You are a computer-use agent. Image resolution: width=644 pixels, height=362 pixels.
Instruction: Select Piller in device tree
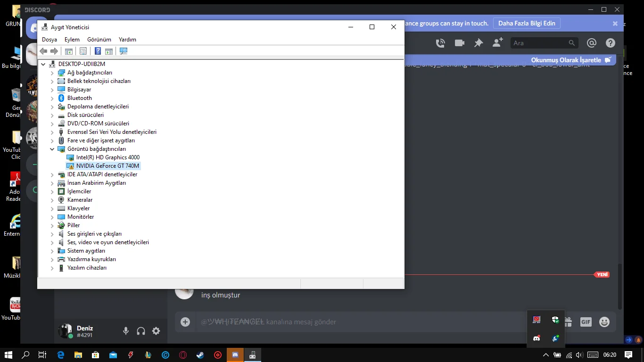(x=74, y=225)
